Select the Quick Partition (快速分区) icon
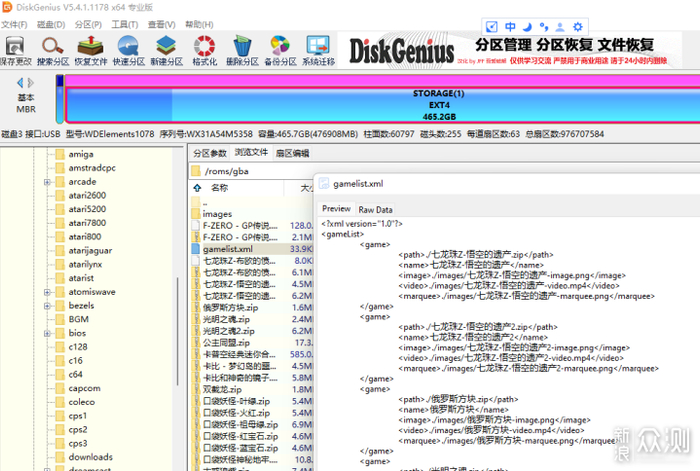The height and width of the screenshot is (471, 700). (129, 50)
